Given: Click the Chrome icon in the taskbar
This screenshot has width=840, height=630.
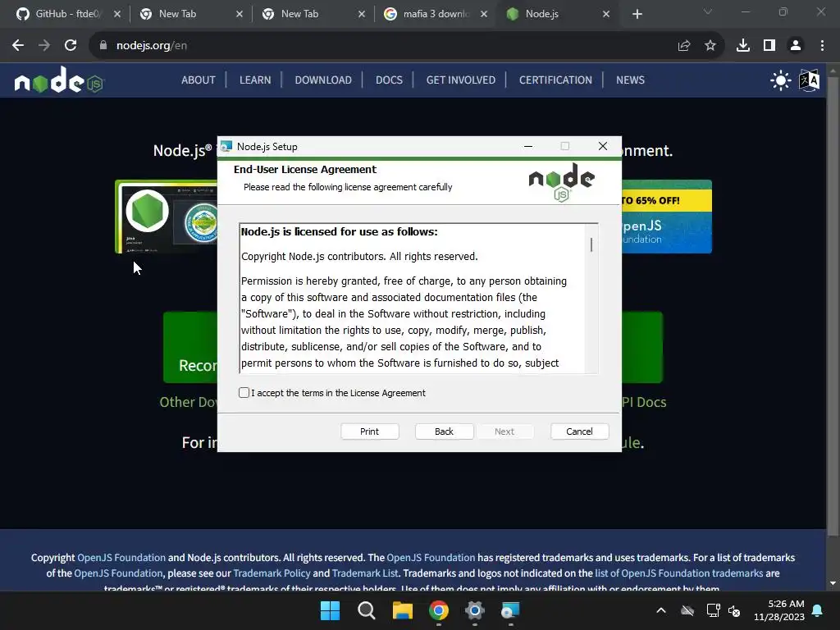Looking at the screenshot, I should point(439,610).
